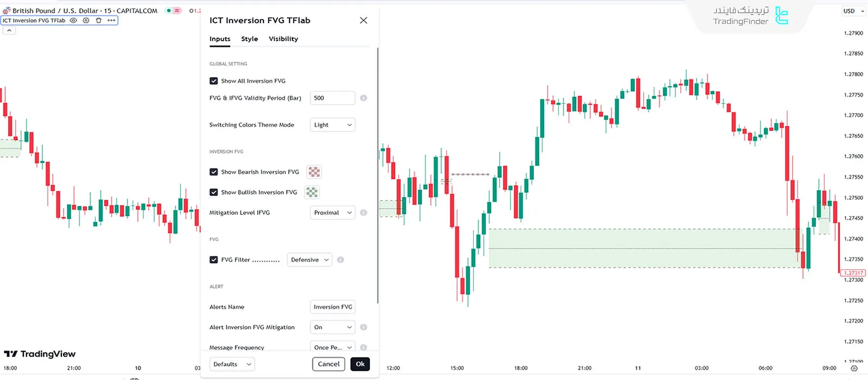
Task: Click the info icon beside Mitigation Level IFVG
Action: click(x=363, y=213)
